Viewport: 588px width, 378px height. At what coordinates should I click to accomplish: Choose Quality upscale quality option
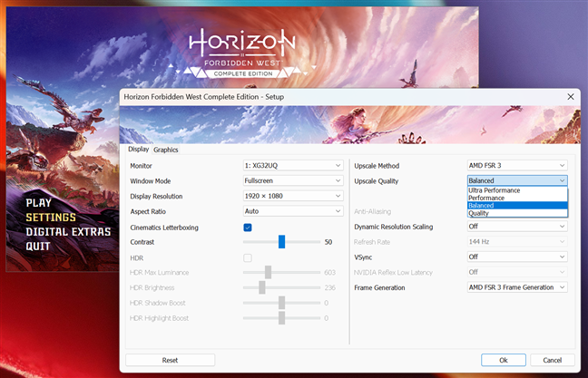(x=517, y=213)
